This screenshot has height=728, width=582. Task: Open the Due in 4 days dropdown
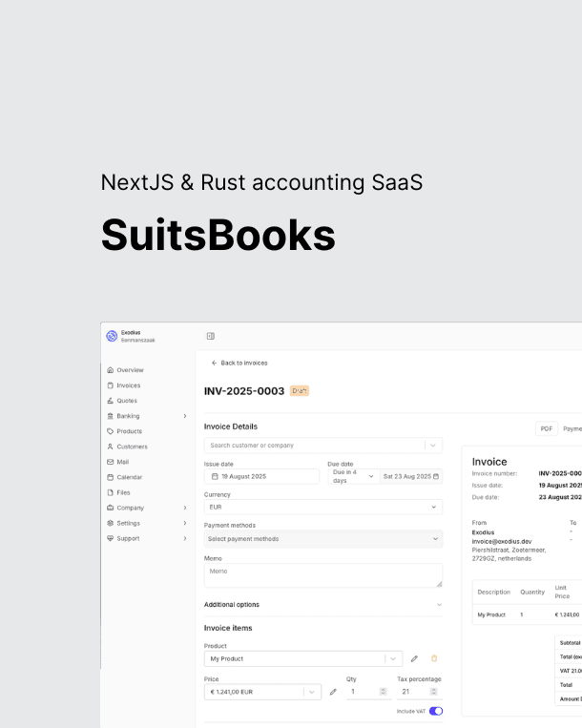point(351,476)
